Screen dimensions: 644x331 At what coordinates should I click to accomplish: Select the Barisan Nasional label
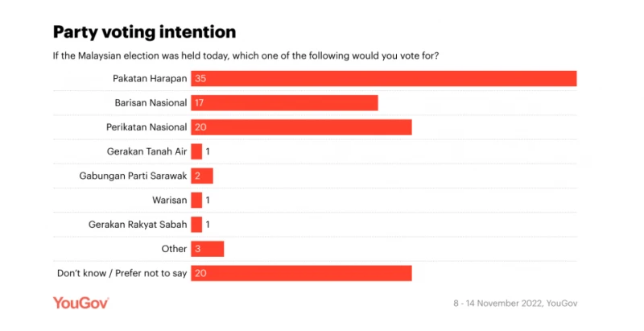pyautogui.click(x=151, y=103)
